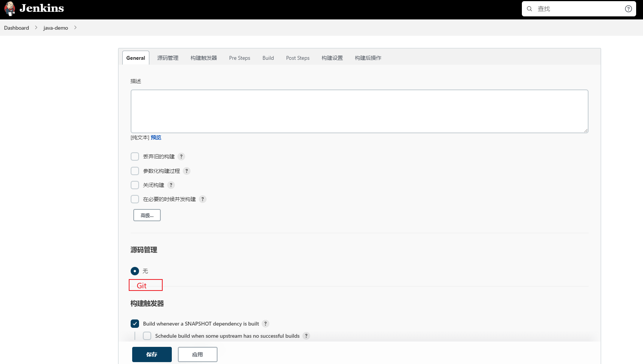Click the Jenkins butler logo icon
The height and width of the screenshot is (364, 643).
coord(10,8)
